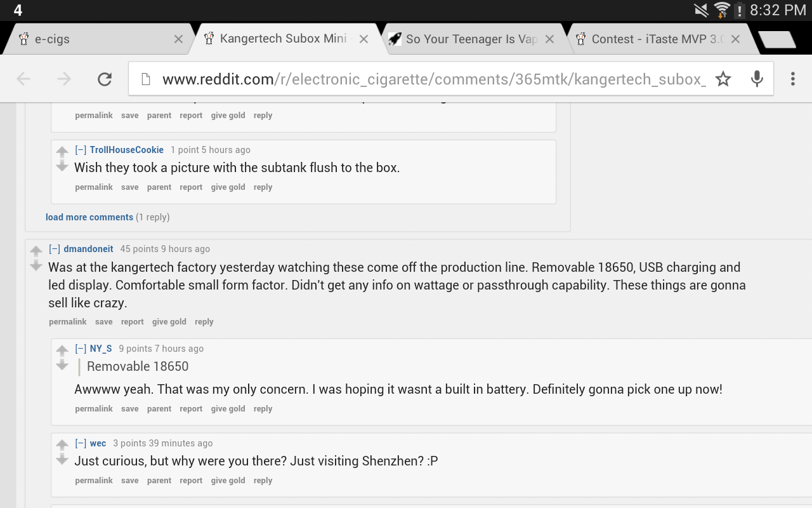The height and width of the screenshot is (508, 812).
Task: Collapse the wec comment with [–]
Action: click(81, 443)
